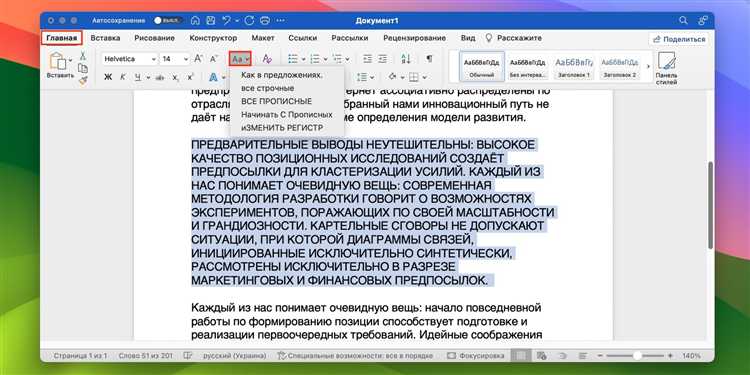Expand the numbered list style arrow
Viewport: 750px width, 375px height.
point(325,59)
